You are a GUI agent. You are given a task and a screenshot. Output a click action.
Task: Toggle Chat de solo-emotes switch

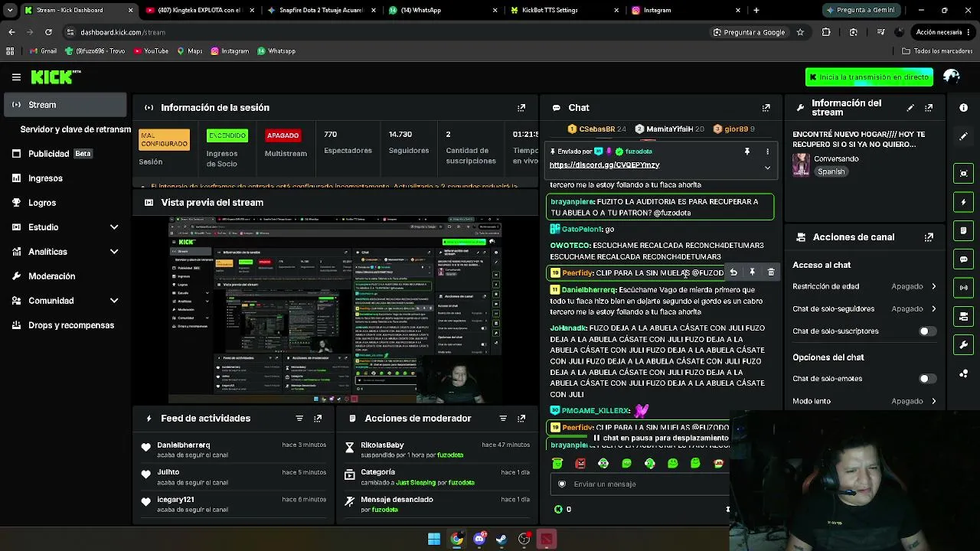tap(926, 379)
